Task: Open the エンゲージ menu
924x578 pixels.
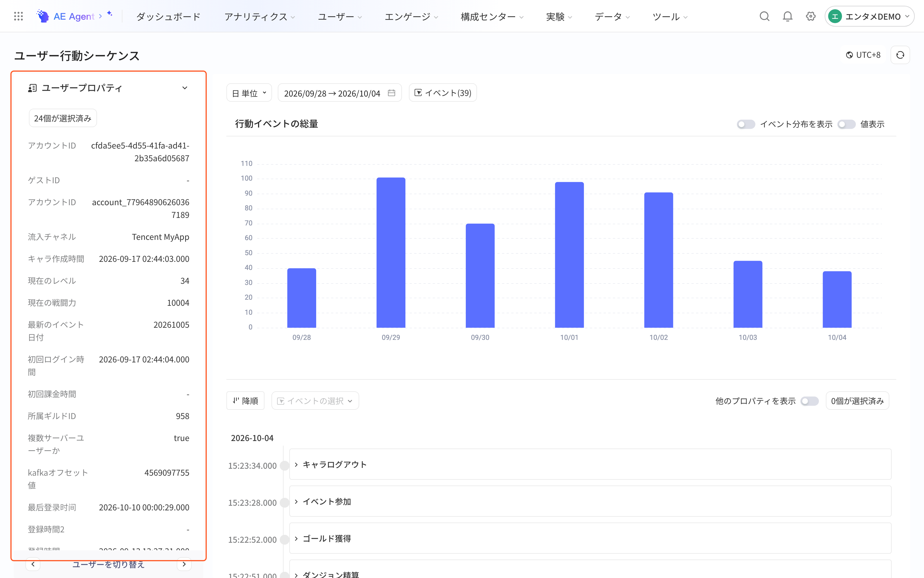Action: (411, 16)
